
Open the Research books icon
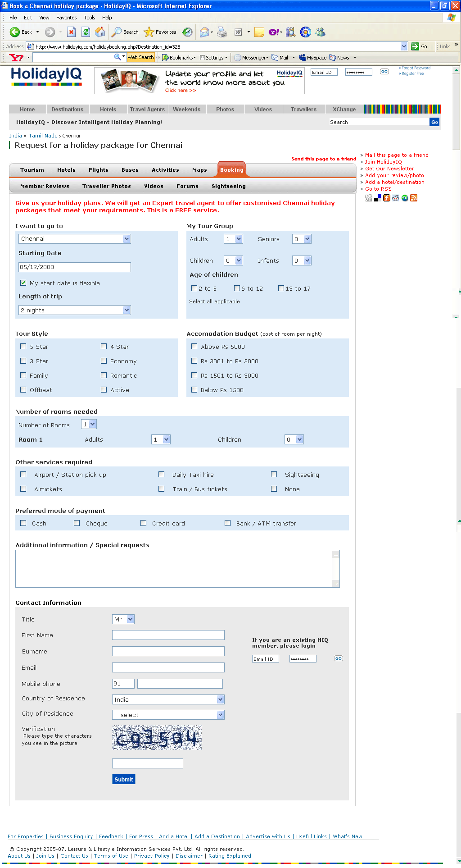click(x=290, y=32)
